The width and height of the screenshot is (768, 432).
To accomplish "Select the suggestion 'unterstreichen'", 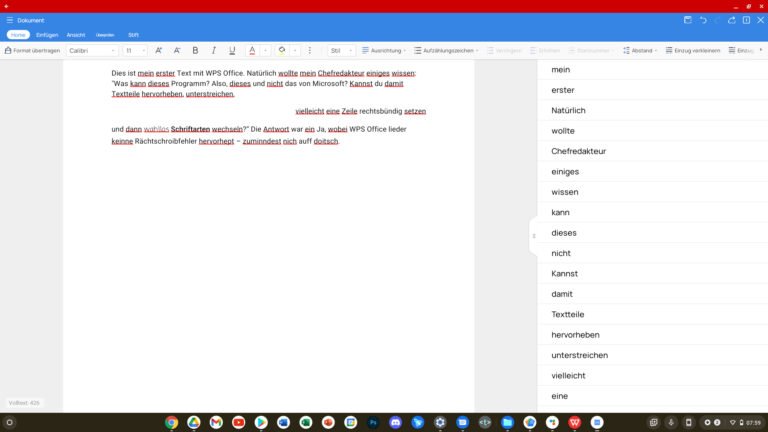I will tap(652, 355).
